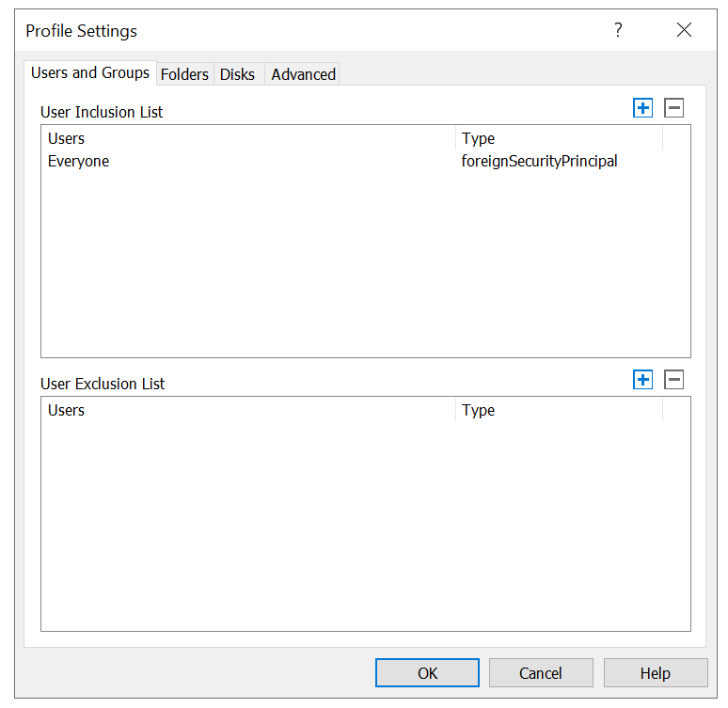Image resolution: width=728 pixels, height=708 pixels.
Task: Click the foreignSecurityPrincipal type cell
Action: point(540,162)
